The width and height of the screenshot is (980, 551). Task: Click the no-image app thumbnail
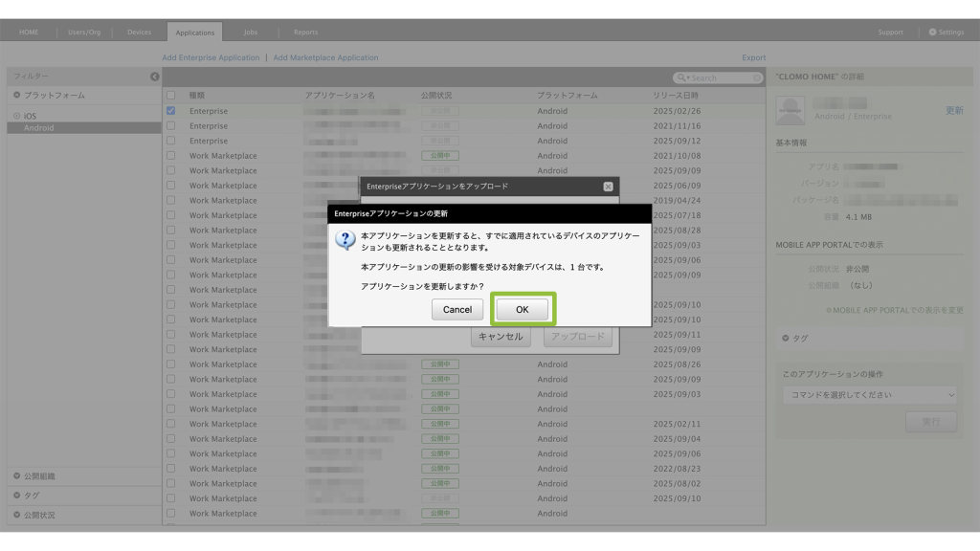point(791,110)
